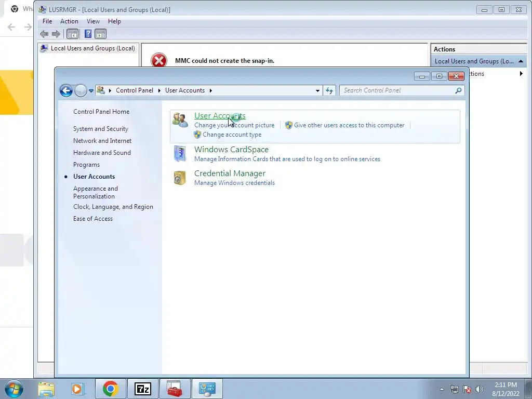This screenshot has height=399, width=532.
Task: Launch Windows Media Player from taskbar
Action: (77, 389)
